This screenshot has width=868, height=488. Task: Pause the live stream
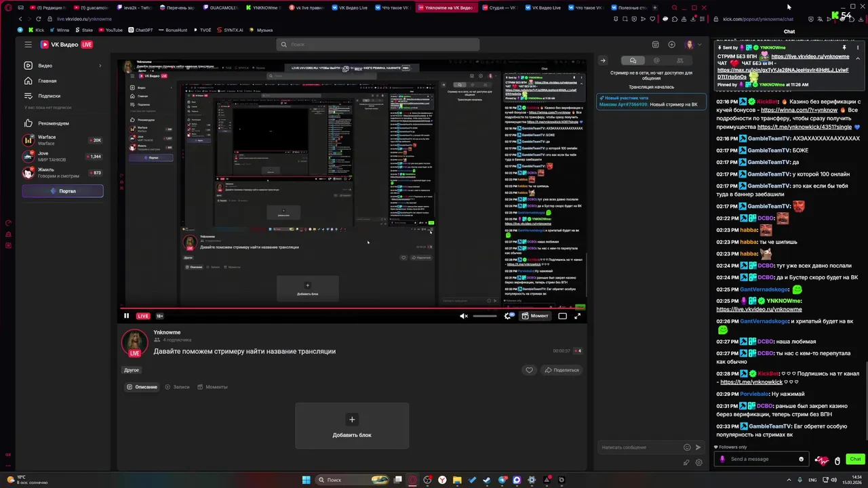pyautogui.click(x=126, y=316)
